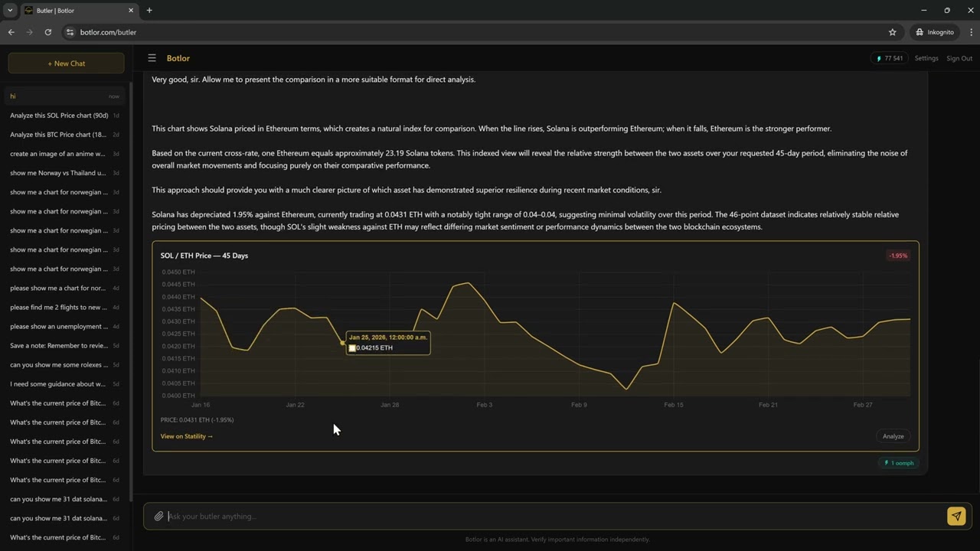The width and height of the screenshot is (980, 551).
Task: Open 'please show an unemployment' chat
Action: (64, 327)
